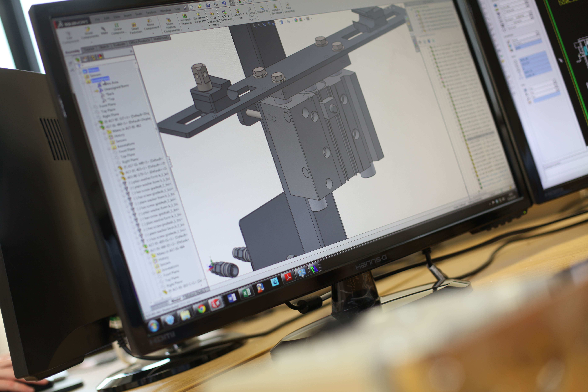Open the DisplayManager color wheel tab

point(100,56)
